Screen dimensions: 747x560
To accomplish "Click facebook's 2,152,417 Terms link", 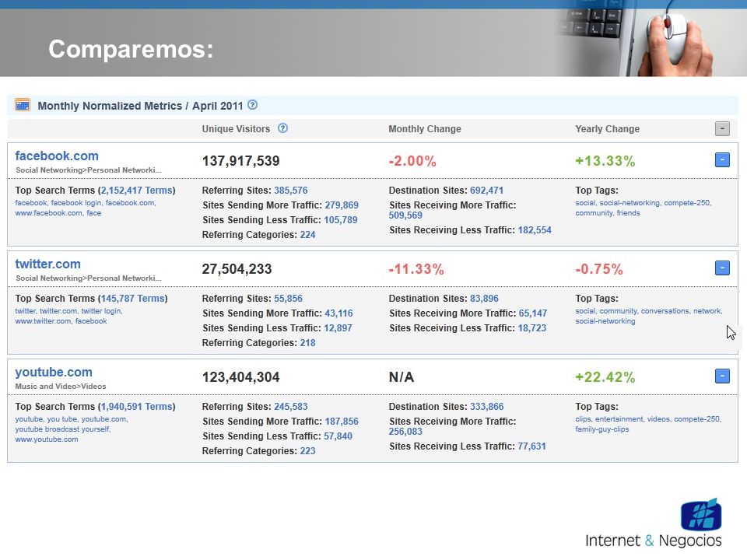I will (x=137, y=191).
